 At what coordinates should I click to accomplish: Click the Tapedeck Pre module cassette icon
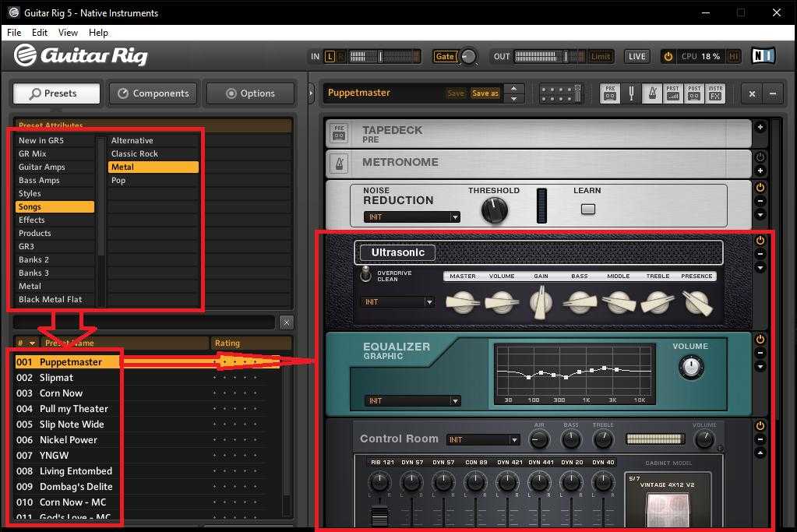(339, 133)
